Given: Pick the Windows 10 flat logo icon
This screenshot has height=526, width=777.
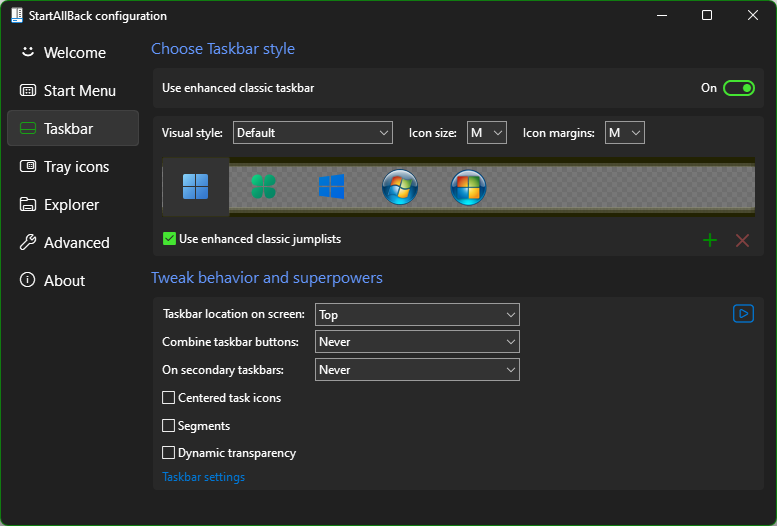Looking at the screenshot, I should [x=332, y=187].
